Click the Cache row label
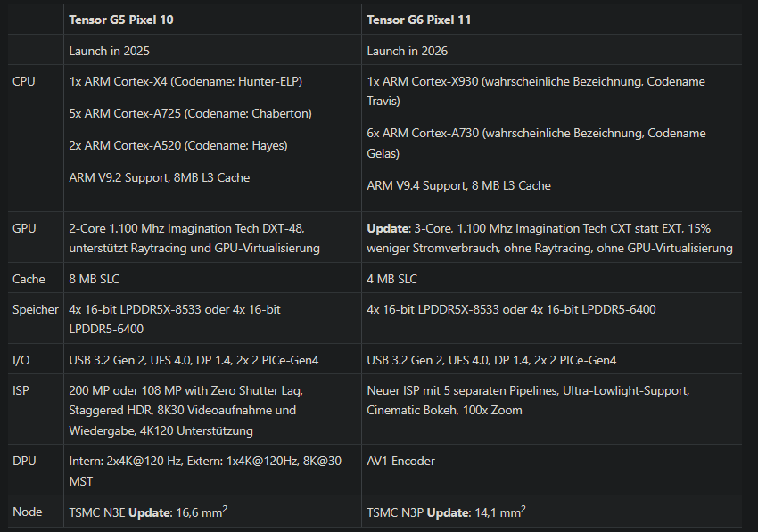Image resolution: width=758 pixels, height=532 pixels. (29, 279)
